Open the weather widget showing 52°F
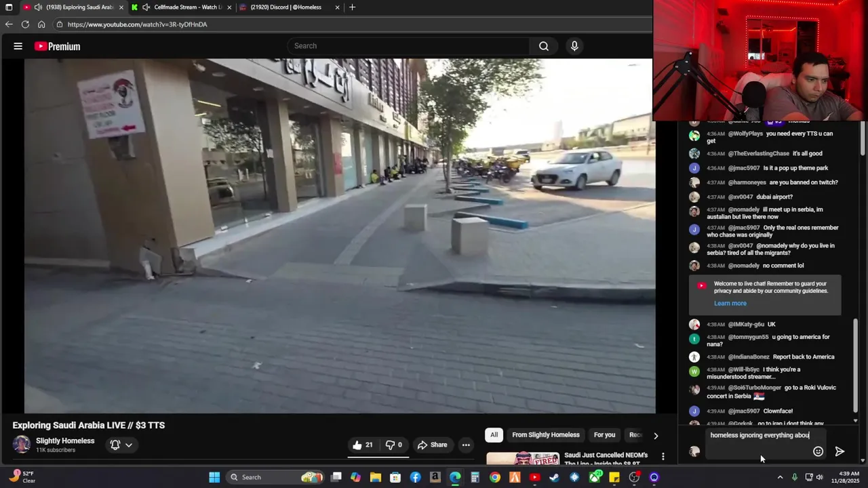868x488 pixels. (x=21, y=477)
